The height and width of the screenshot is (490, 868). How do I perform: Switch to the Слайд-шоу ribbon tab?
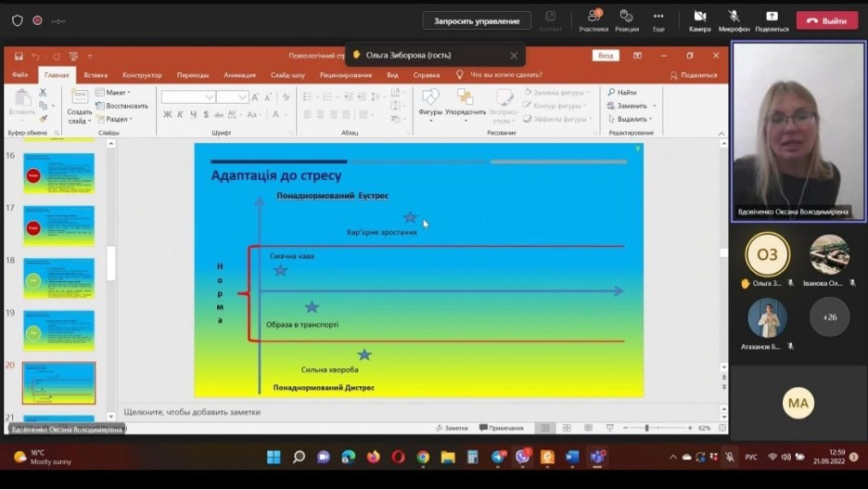(x=287, y=75)
